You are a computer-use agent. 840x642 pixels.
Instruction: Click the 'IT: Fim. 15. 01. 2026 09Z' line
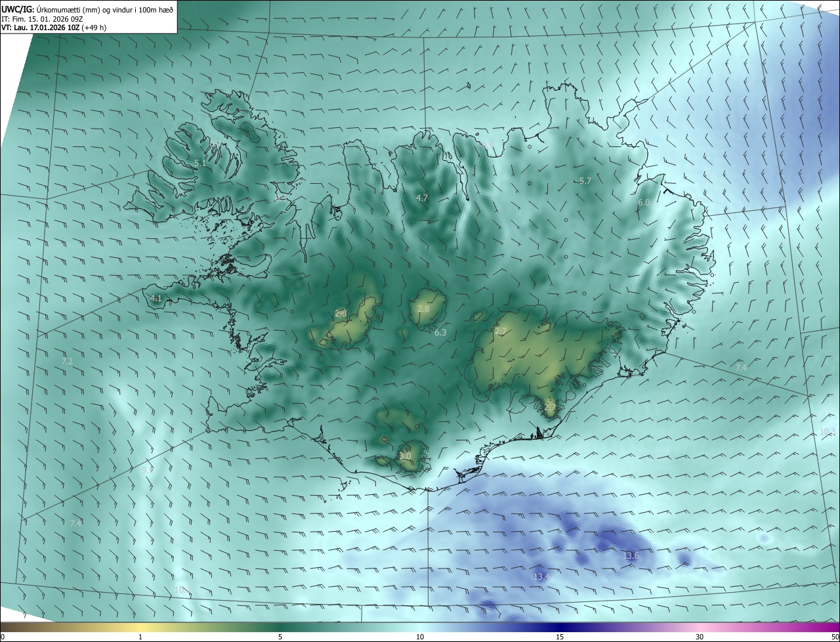42,18
